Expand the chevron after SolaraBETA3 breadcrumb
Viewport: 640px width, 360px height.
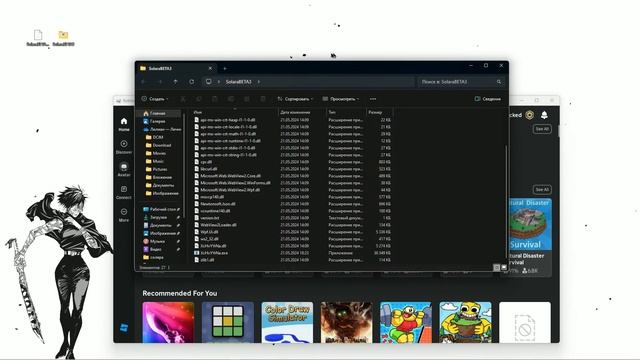point(259,82)
